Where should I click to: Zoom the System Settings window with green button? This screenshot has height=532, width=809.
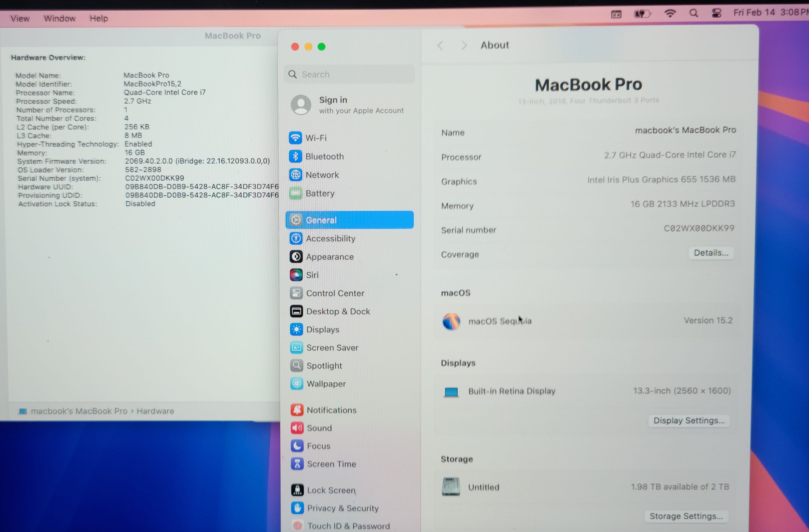(322, 46)
